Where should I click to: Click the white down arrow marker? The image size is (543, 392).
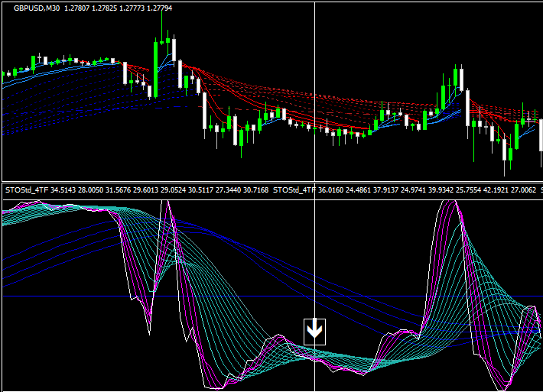pyautogui.click(x=315, y=330)
